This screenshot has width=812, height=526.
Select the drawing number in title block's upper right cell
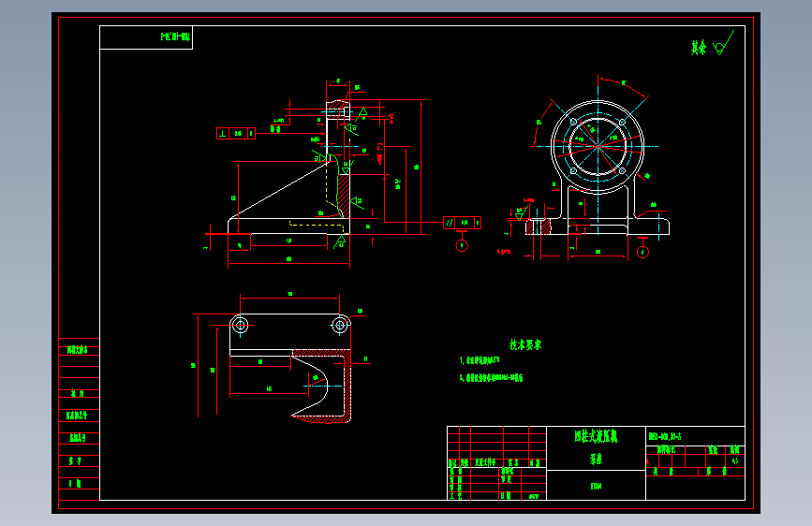point(664,436)
